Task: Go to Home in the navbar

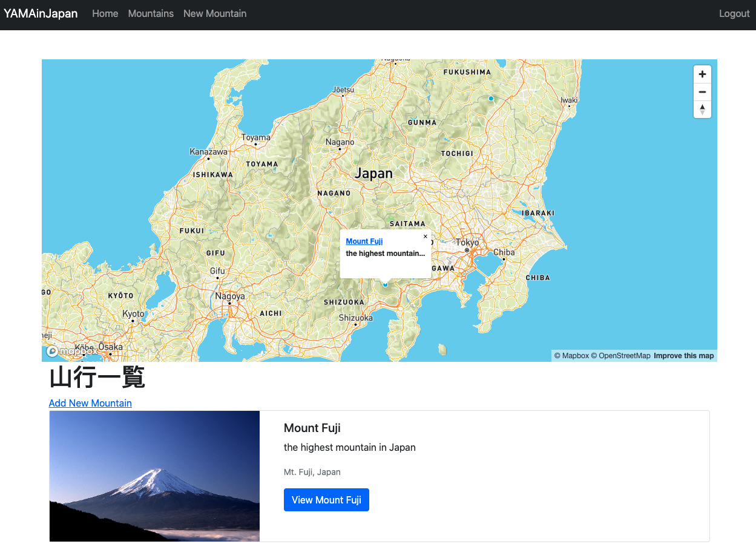Action: tap(105, 13)
